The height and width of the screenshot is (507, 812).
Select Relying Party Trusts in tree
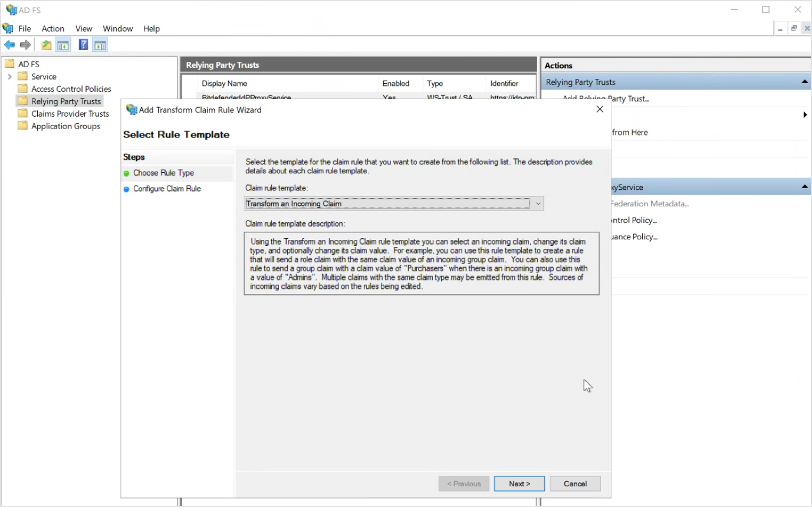coord(66,101)
